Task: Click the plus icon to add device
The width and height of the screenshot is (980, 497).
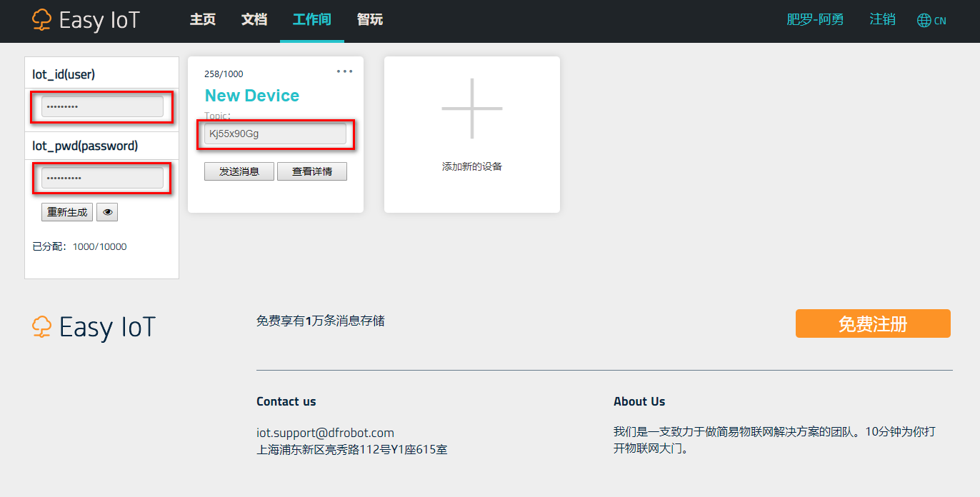Action: [x=472, y=109]
